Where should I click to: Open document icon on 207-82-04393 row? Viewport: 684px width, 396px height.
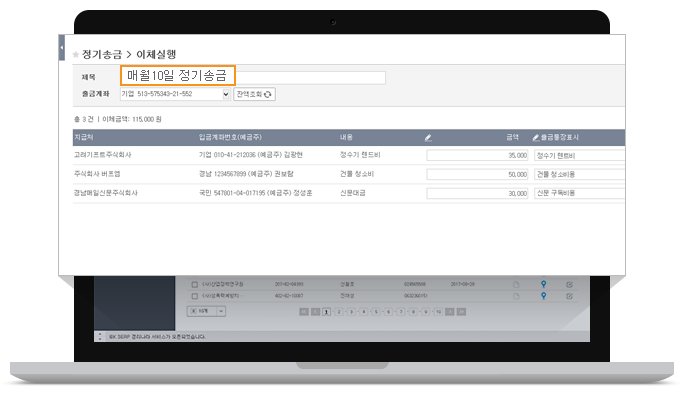coord(516,284)
